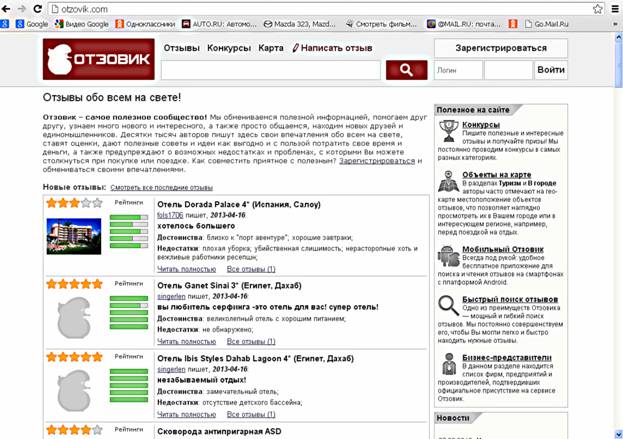Open the Одноклассники bookmark
The image size is (623, 439).
click(145, 24)
